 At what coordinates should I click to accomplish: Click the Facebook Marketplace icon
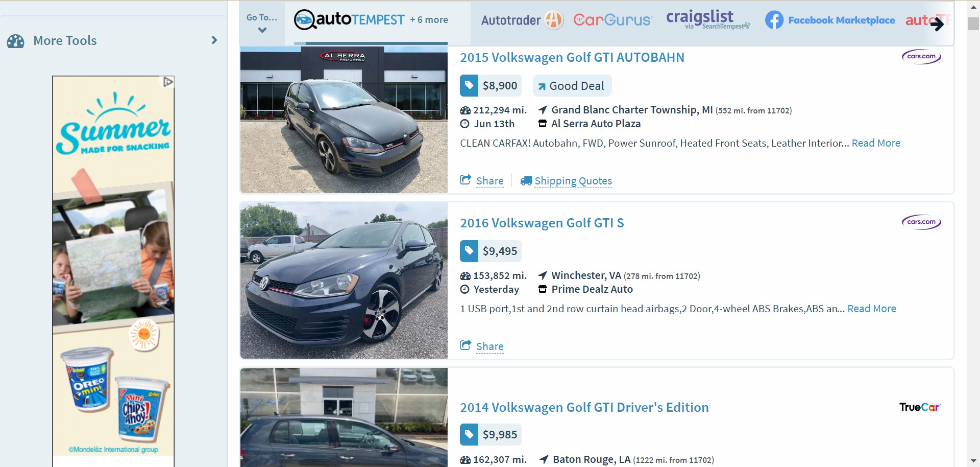(x=774, y=20)
